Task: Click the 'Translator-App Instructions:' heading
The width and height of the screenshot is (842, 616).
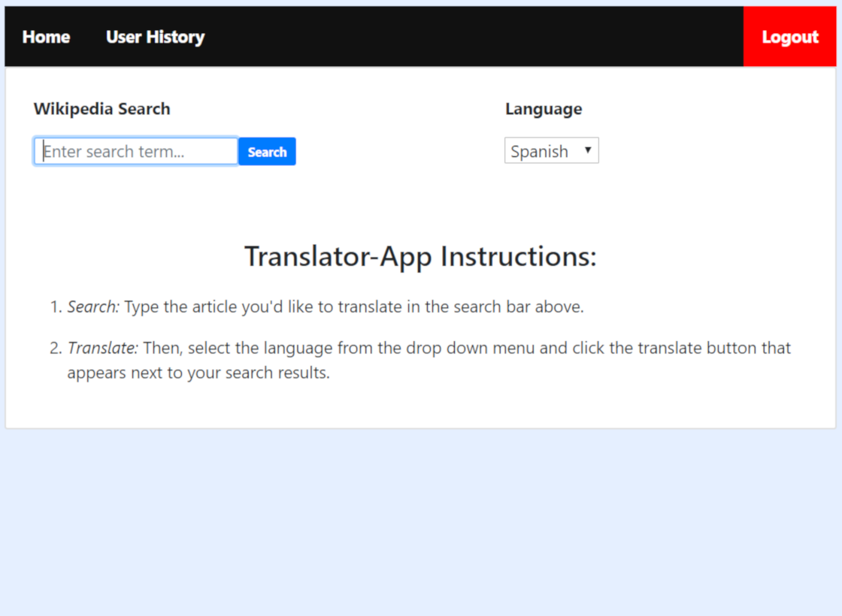Action: pyautogui.click(x=420, y=256)
